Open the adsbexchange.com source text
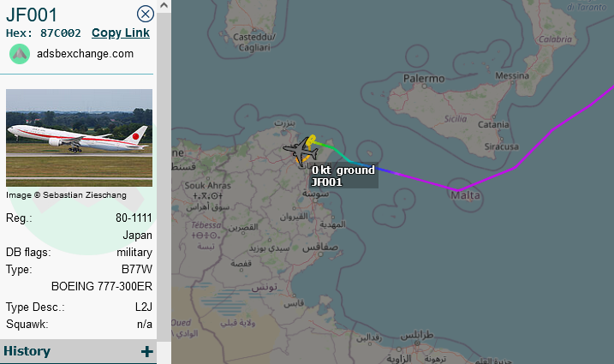614x364 pixels. pyautogui.click(x=85, y=54)
